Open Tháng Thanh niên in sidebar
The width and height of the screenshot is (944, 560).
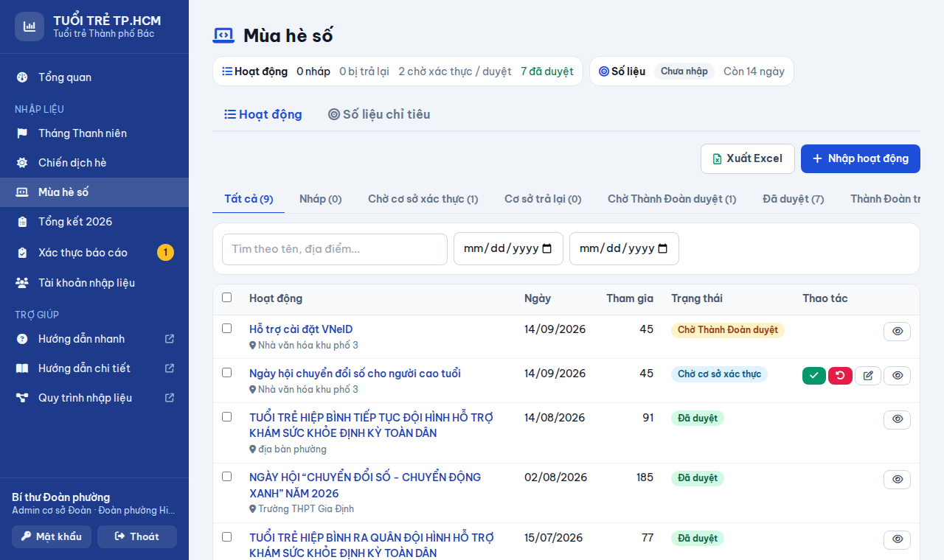(x=94, y=133)
